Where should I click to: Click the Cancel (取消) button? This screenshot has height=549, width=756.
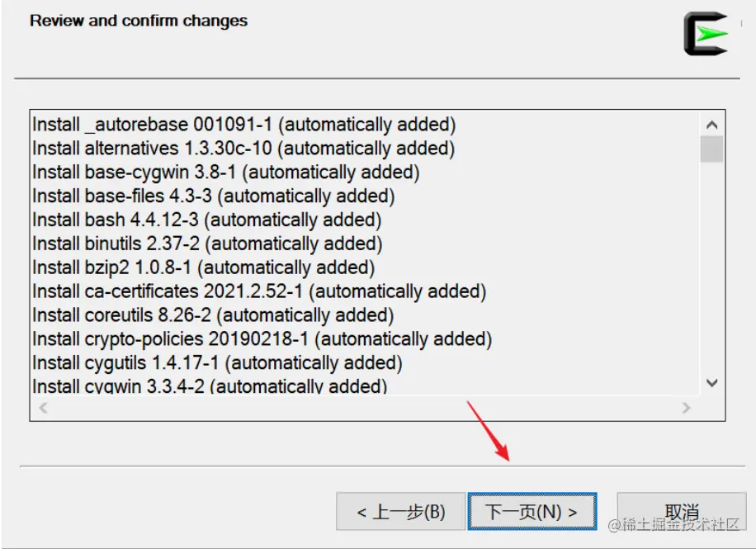click(681, 512)
